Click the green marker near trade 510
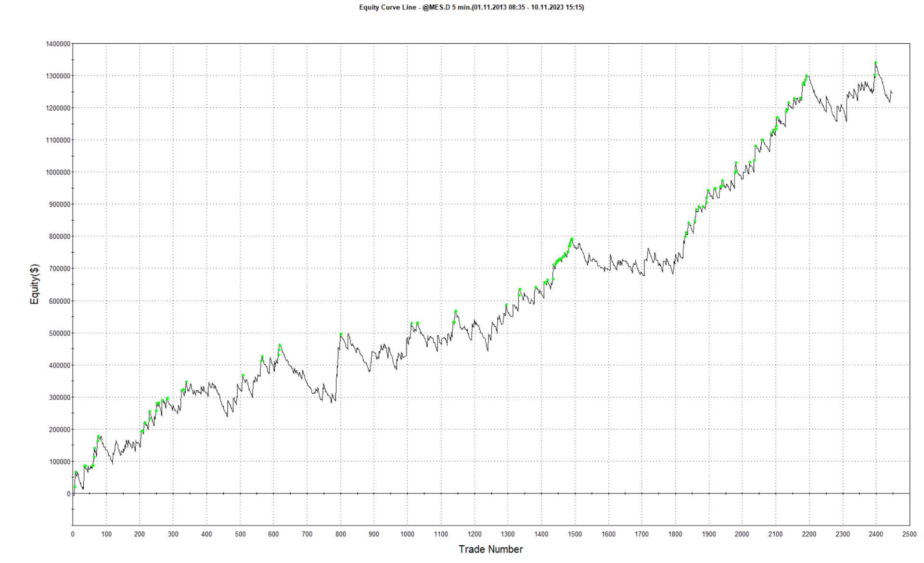924x563 pixels. pyautogui.click(x=243, y=375)
